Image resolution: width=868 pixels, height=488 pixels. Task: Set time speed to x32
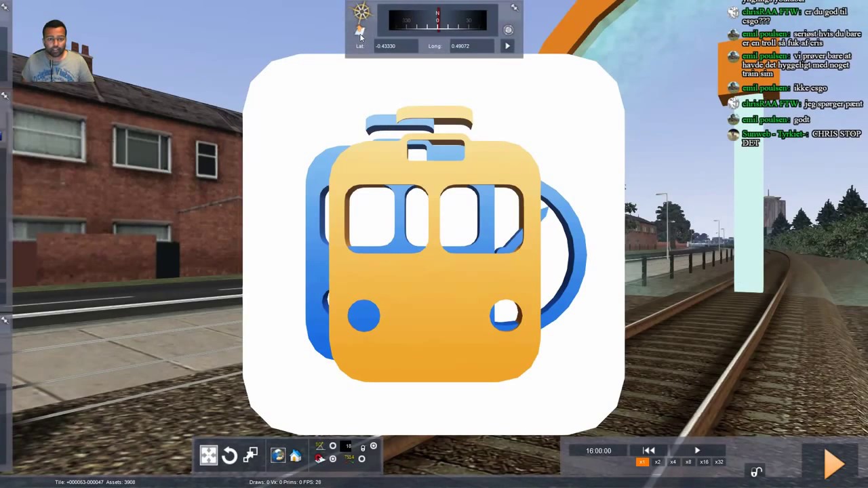(x=719, y=462)
